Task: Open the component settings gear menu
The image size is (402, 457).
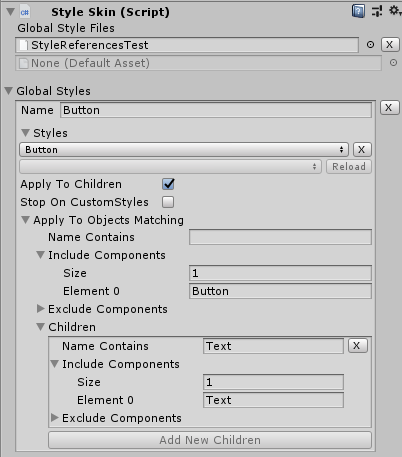Action: 395,11
